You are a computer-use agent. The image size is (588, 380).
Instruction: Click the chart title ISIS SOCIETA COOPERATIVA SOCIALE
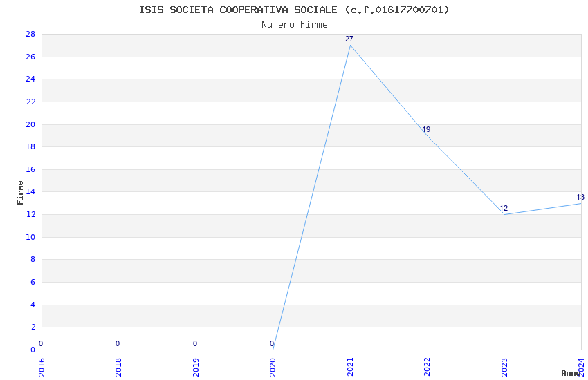coord(294,10)
